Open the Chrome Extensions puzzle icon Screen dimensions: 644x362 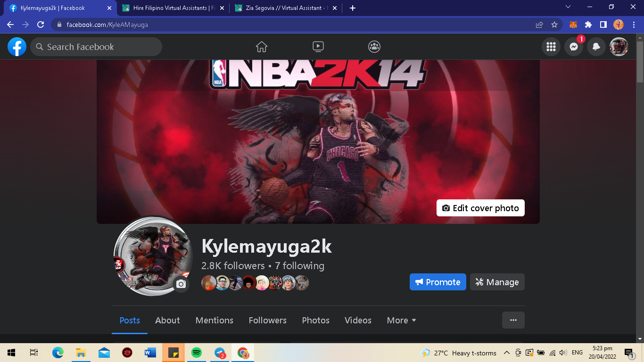588,25
